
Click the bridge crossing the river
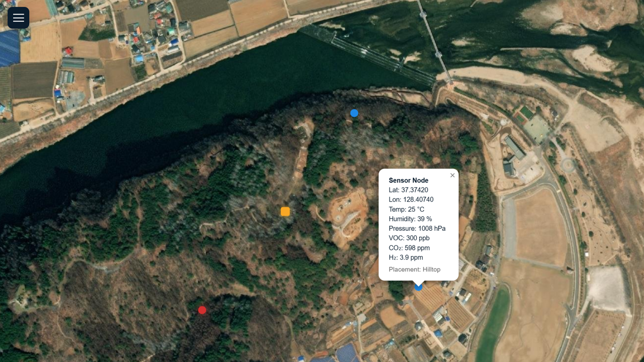tap(434, 40)
